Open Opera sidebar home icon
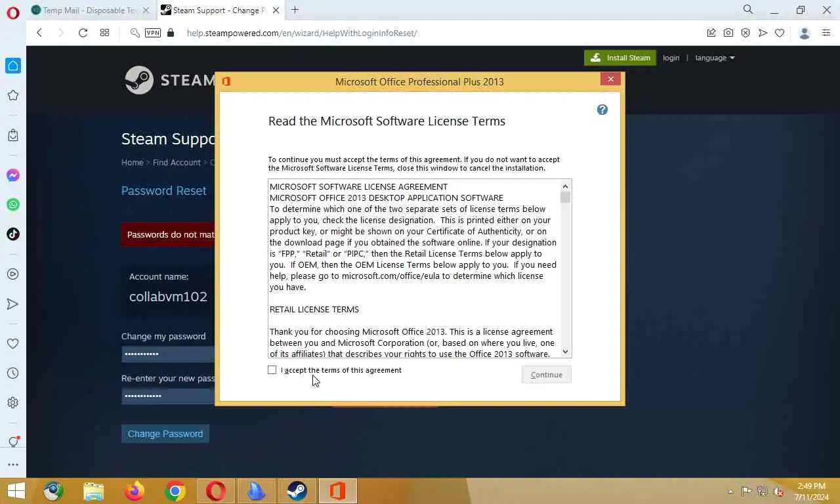This screenshot has width=840, height=504. coord(13,66)
